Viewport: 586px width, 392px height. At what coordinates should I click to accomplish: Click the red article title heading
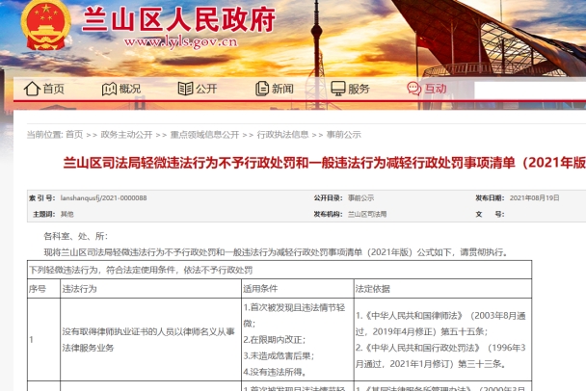325,163
